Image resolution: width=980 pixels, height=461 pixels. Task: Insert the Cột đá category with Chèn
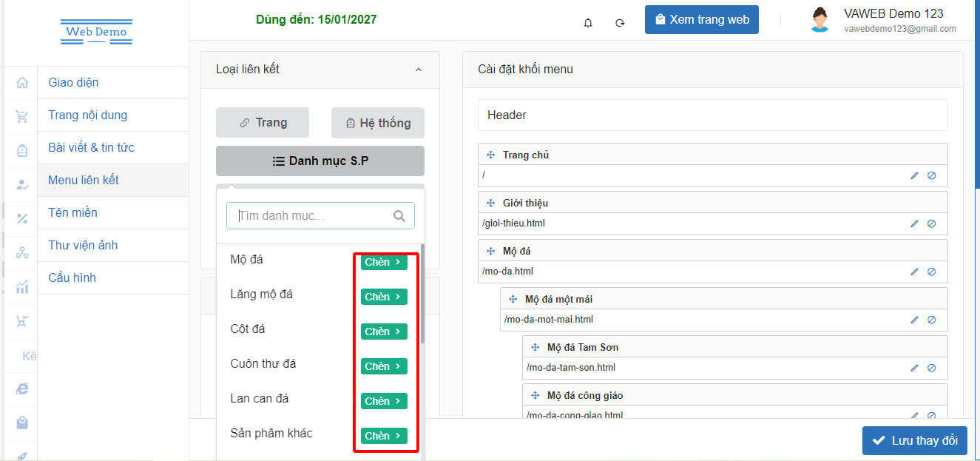tap(384, 332)
